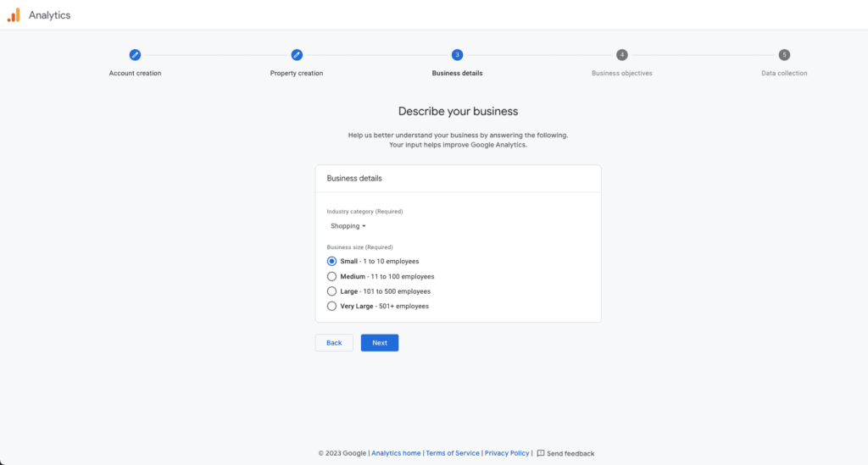Click the Send feedback speech bubble icon
This screenshot has height=465, width=868.
click(541, 453)
